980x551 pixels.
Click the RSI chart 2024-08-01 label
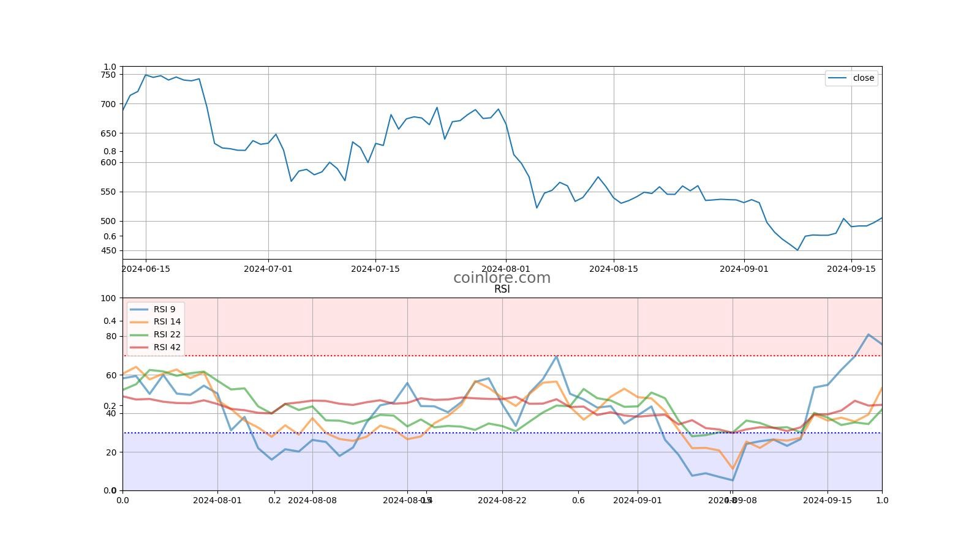(x=217, y=500)
